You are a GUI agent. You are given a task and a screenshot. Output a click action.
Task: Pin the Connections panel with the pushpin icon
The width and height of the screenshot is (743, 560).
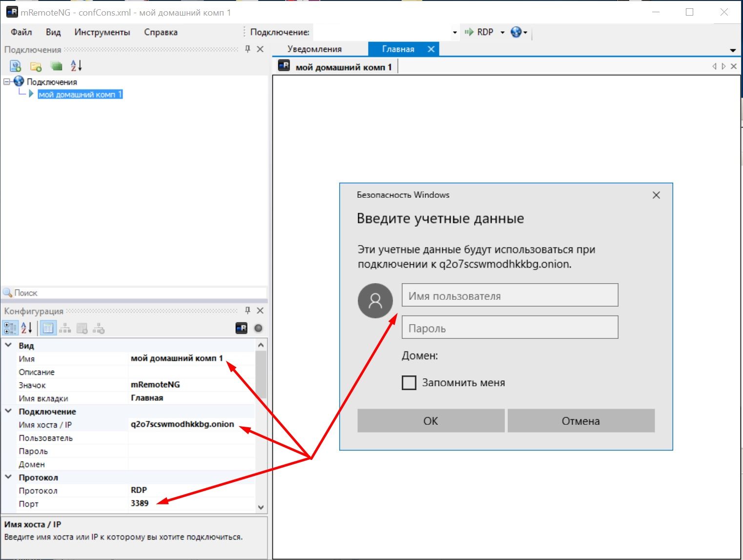point(248,49)
